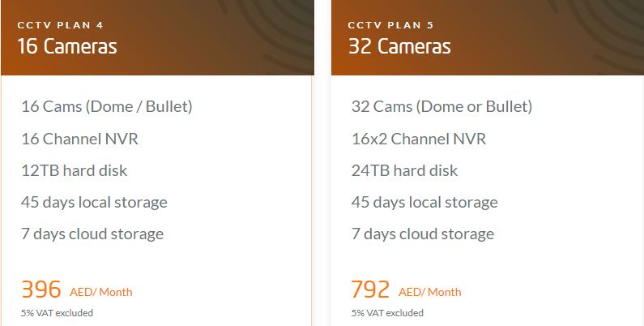Click 32 Cams (Dome or Bullet) feature

442,106
